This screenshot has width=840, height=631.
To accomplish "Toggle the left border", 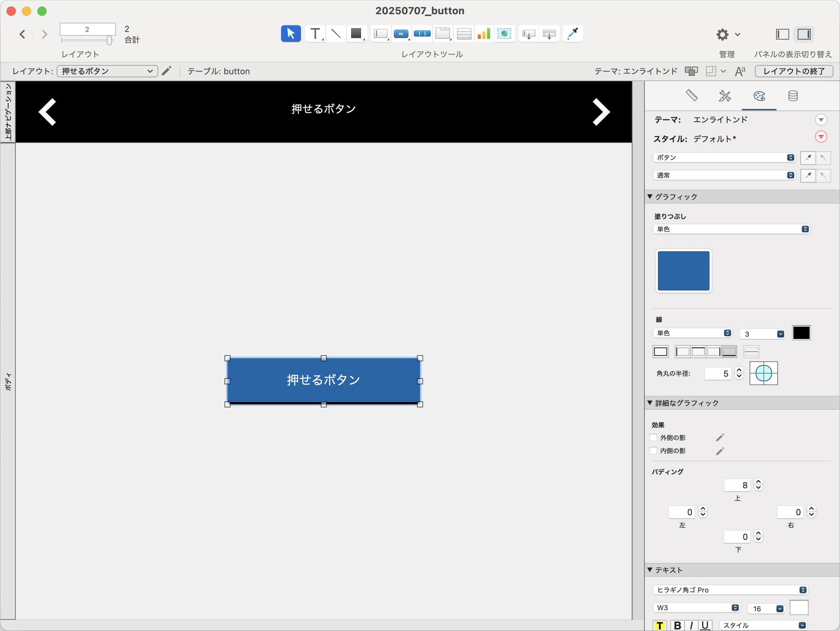I will [x=683, y=352].
